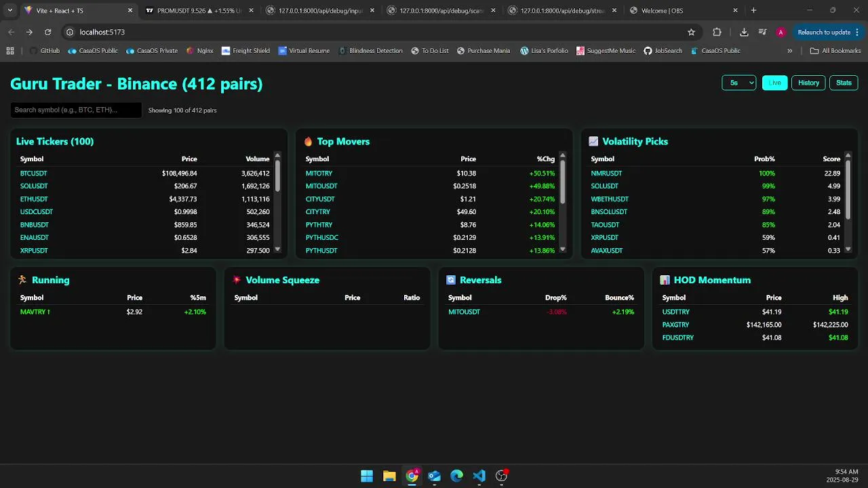Open Visual Studio Code from taskbar
Viewport: 868px width, 488px height.
click(x=479, y=476)
